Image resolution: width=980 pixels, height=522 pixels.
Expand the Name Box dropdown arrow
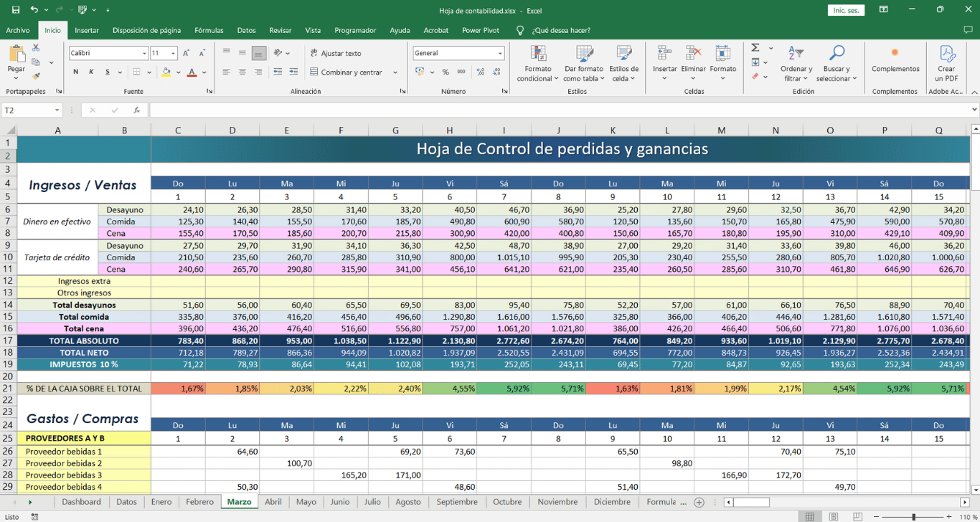(x=57, y=110)
